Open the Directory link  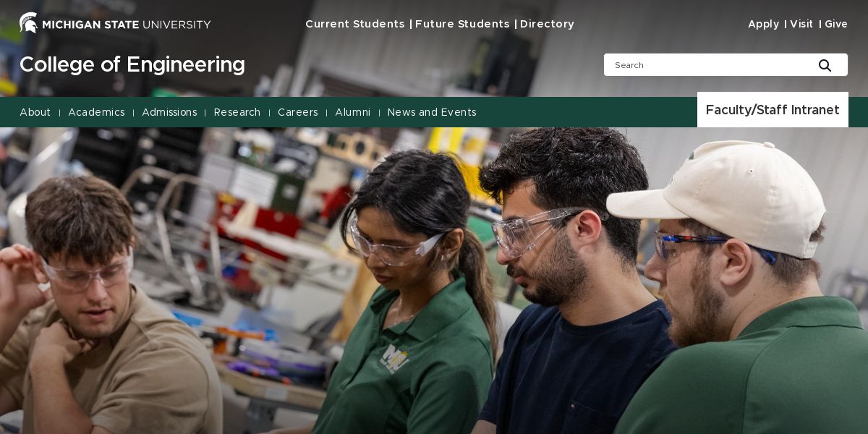pyautogui.click(x=547, y=24)
